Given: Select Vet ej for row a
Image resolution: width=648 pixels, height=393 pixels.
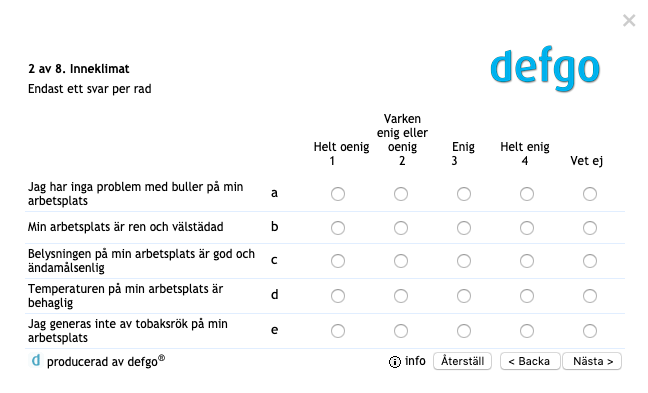Looking at the screenshot, I should 590,194.
